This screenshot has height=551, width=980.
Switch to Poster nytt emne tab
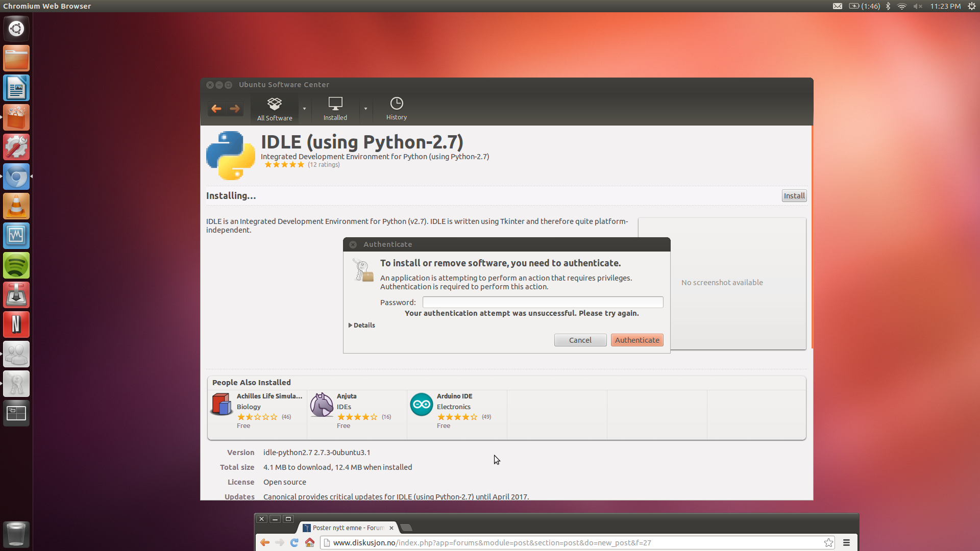(x=348, y=528)
